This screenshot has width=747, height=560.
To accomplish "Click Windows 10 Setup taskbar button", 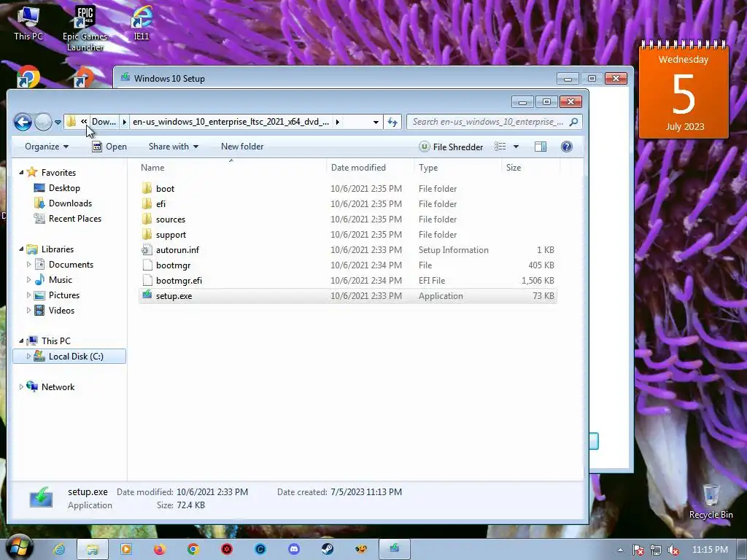I will (395, 550).
